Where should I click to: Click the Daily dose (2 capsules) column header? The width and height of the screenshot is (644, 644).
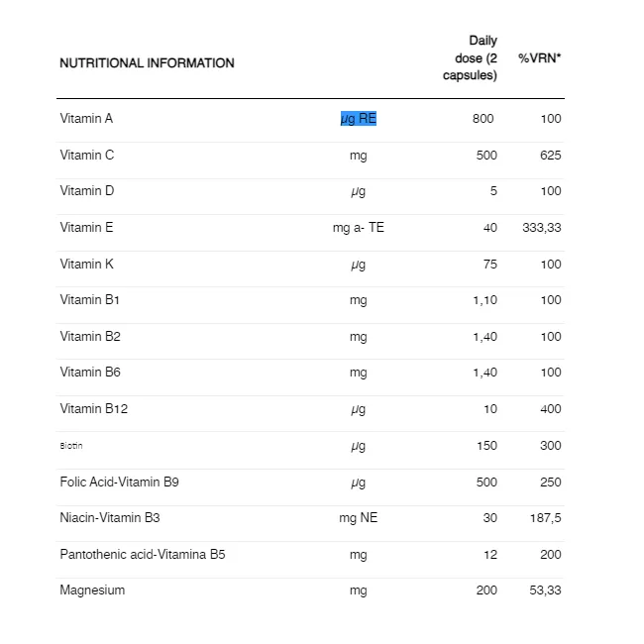(471, 57)
